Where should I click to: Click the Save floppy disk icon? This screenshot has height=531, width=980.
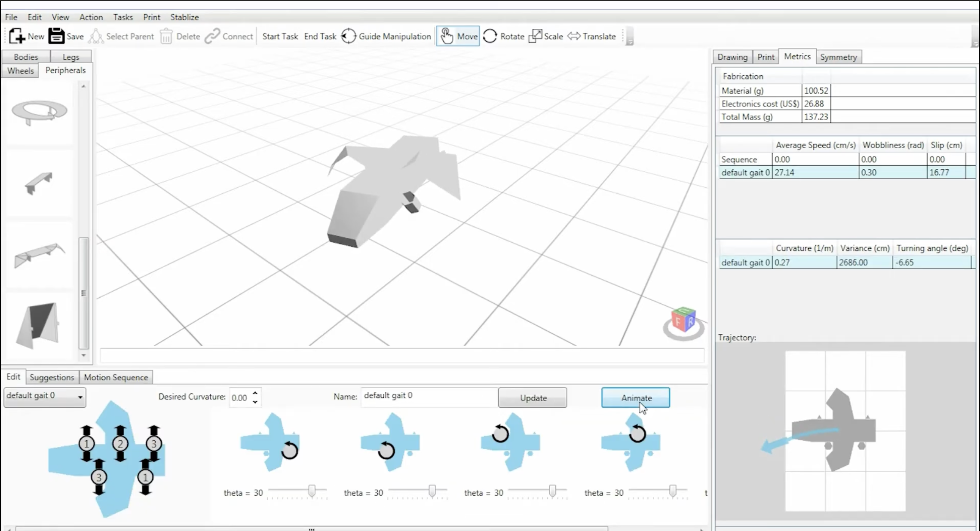click(x=56, y=36)
